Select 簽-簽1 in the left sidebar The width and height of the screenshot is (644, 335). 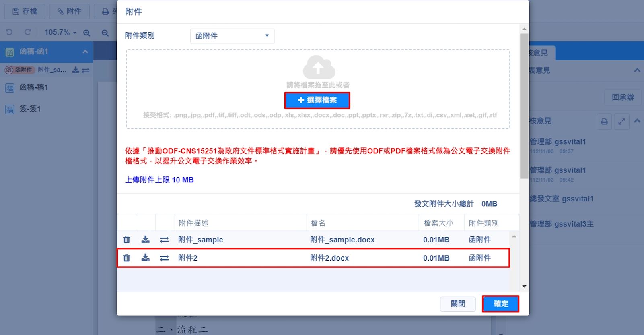(x=30, y=109)
